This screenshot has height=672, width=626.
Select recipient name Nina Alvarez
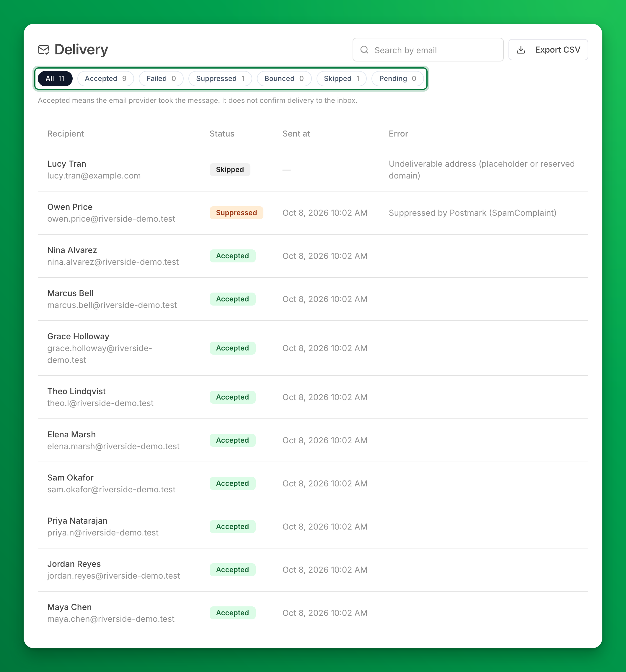click(x=72, y=250)
